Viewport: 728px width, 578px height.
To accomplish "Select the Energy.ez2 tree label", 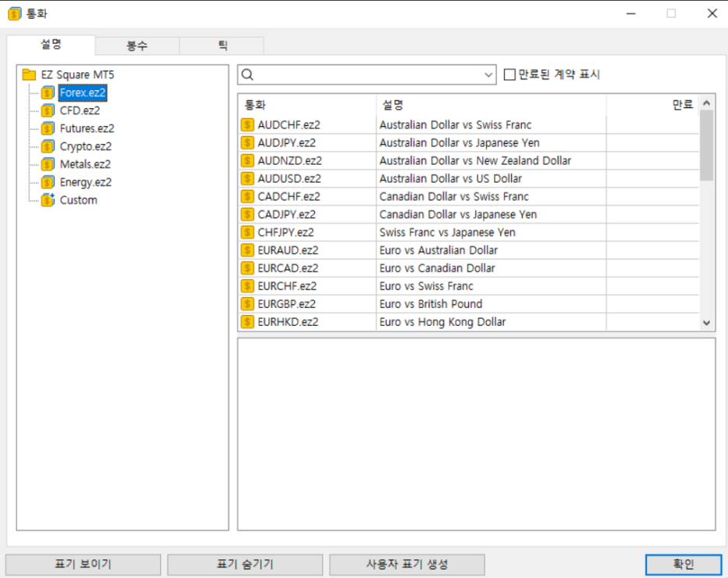I will click(86, 183).
